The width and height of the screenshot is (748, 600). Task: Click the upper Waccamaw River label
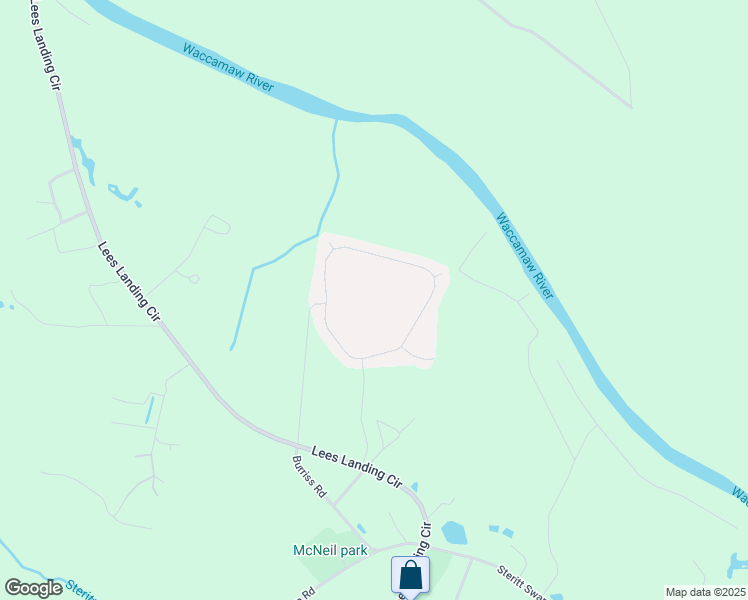pos(228,68)
